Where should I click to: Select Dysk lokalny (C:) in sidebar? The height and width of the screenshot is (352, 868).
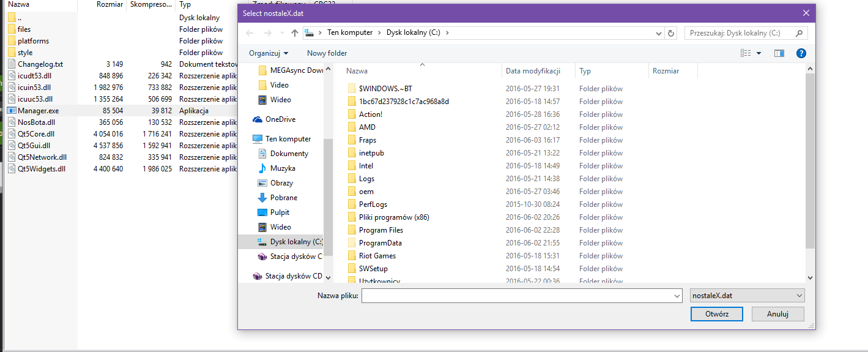[x=281, y=242]
